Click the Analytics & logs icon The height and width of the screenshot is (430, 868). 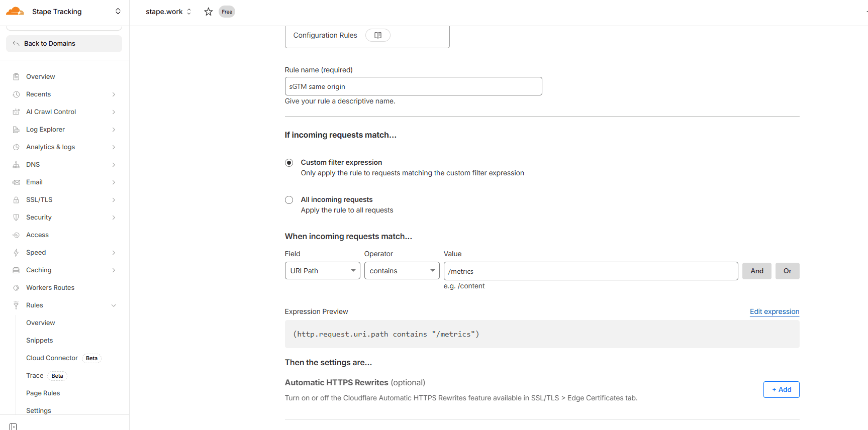click(x=16, y=147)
